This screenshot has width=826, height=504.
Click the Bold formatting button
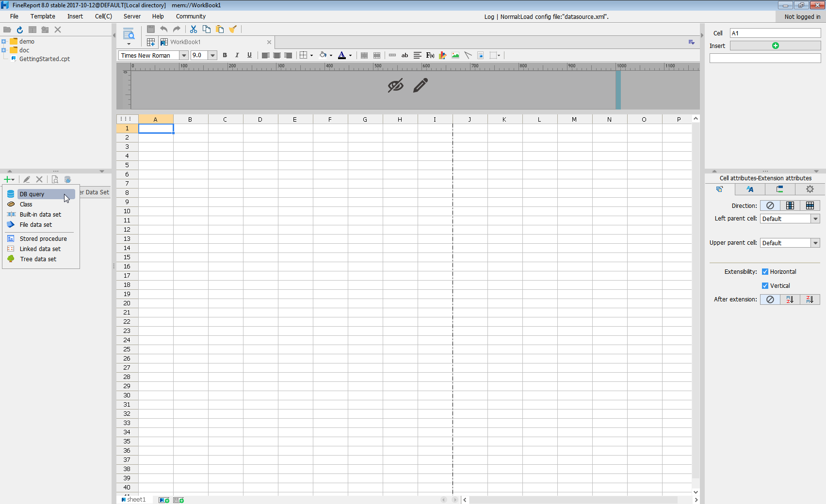(x=225, y=55)
